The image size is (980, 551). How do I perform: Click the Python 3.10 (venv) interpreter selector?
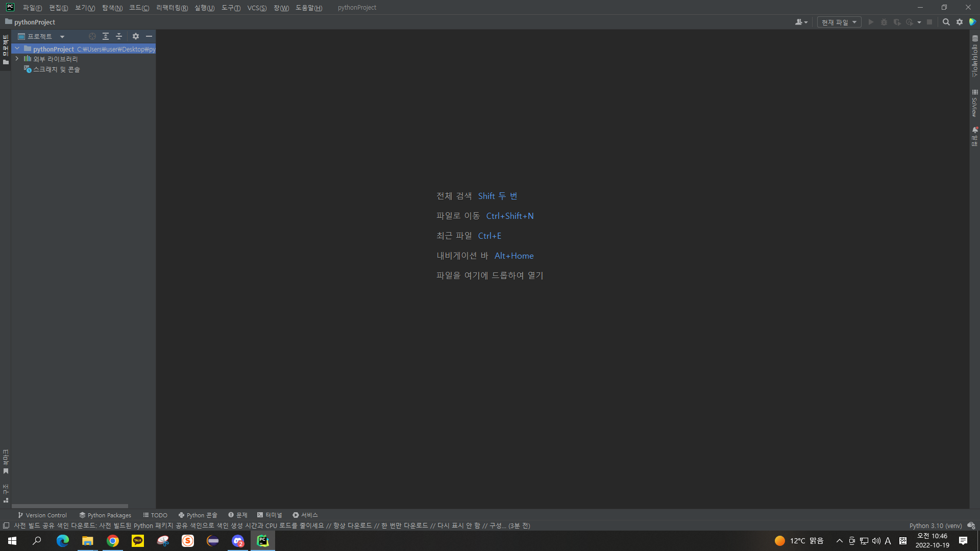pyautogui.click(x=936, y=525)
